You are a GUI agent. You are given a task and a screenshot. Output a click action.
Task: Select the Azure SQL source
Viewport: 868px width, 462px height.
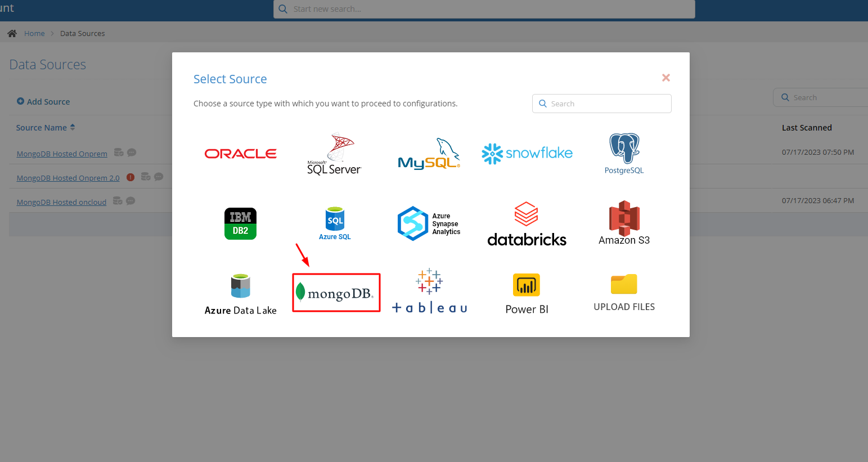[x=335, y=223]
